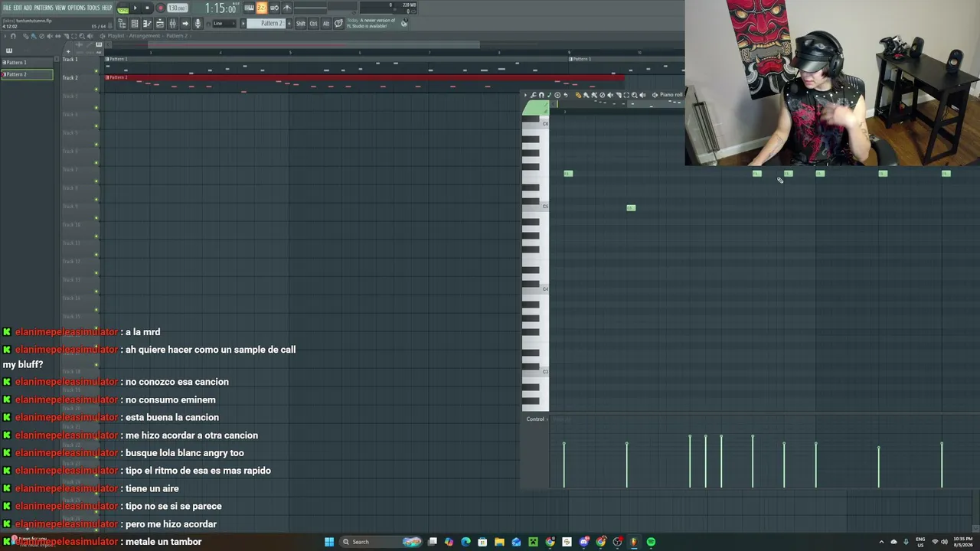Viewport: 980px width, 551px height.
Task: Toggle song/pattern mode switch
Action: coord(122,8)
